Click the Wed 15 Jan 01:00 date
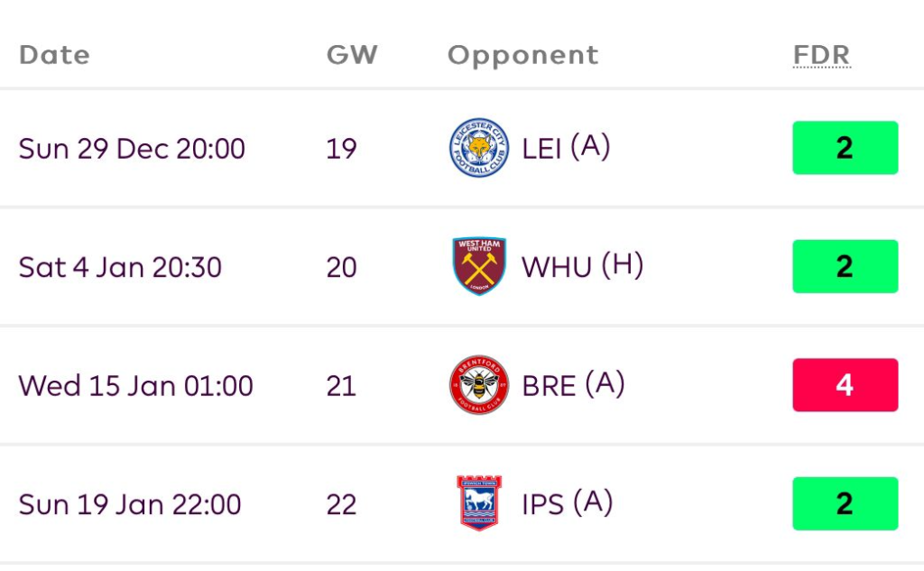 [135, 386]
